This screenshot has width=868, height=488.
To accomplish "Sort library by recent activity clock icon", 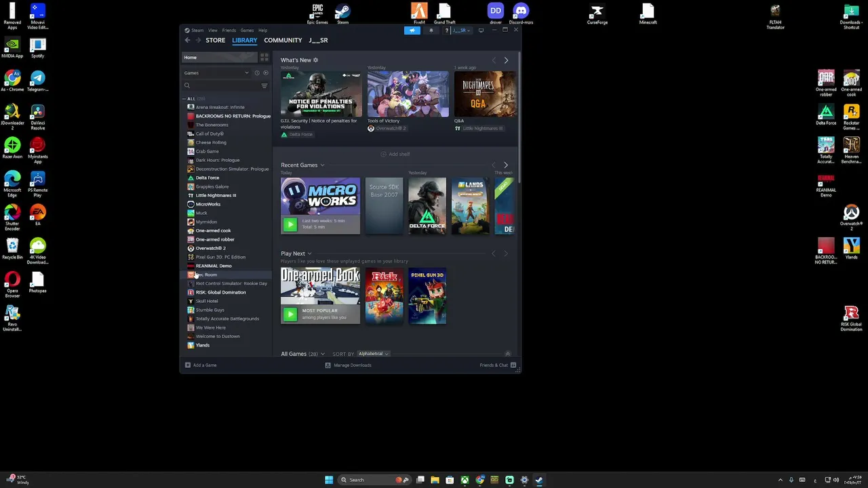I will click(x=257, y=73).
